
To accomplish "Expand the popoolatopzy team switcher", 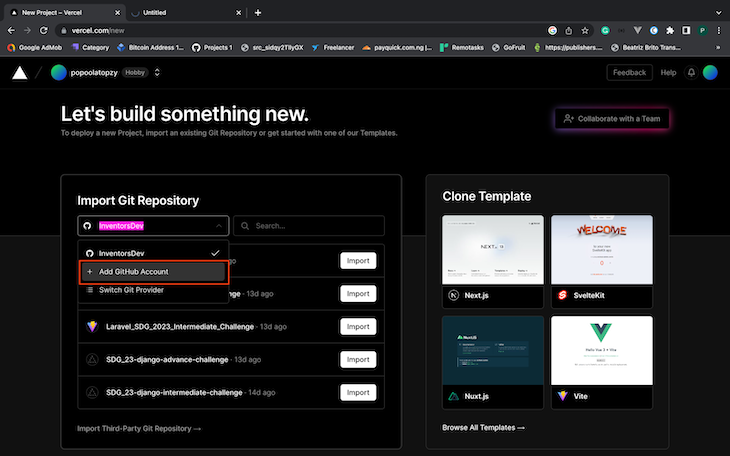I will (x=157, y=72).
